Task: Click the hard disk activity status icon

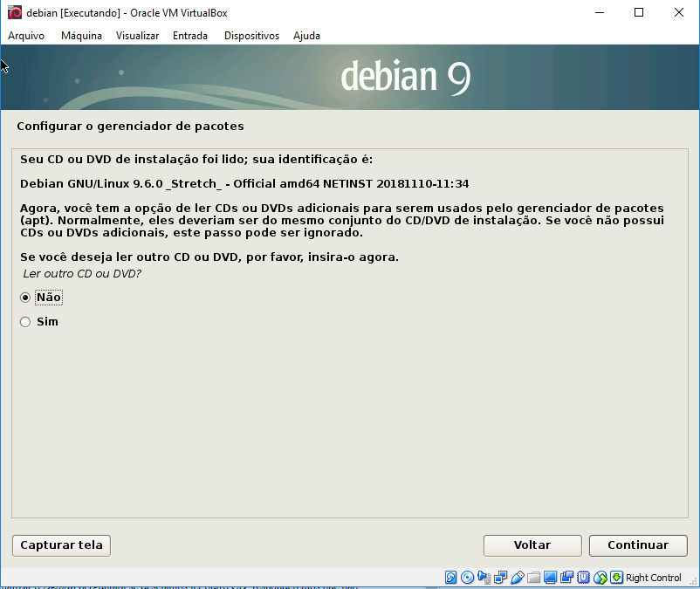Action: tap(451, 578)
